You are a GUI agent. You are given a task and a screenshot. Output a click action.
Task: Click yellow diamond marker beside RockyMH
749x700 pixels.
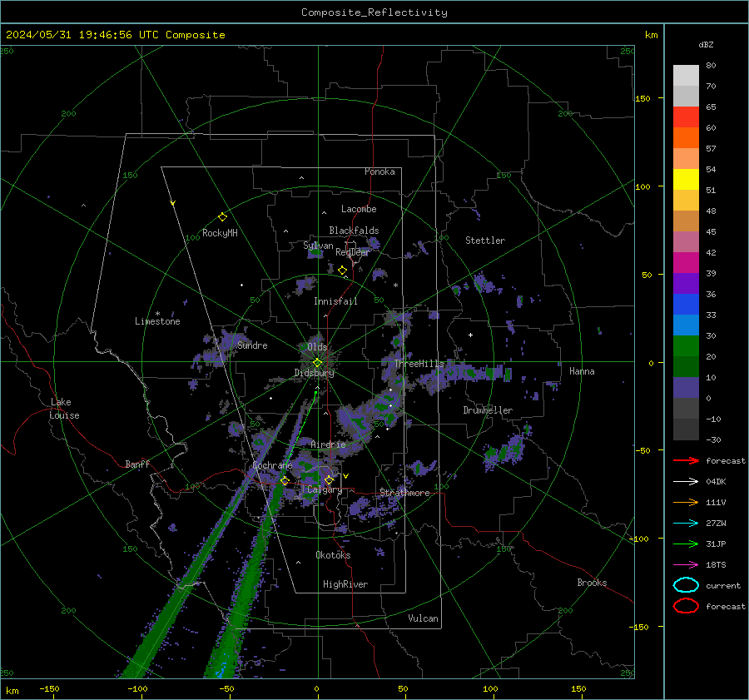(222, 217)
